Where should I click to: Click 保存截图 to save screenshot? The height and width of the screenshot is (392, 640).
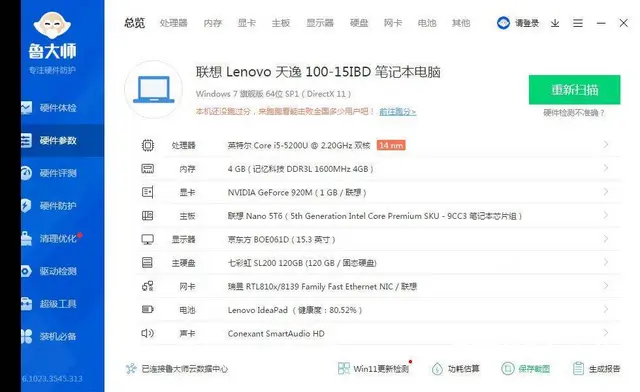pos(526,369)
